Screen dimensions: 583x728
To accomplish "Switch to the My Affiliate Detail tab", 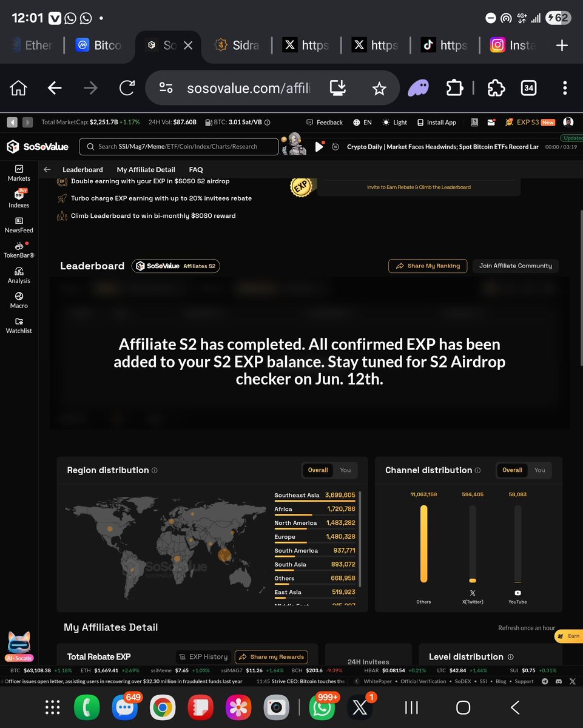I will tap(146, 170).
